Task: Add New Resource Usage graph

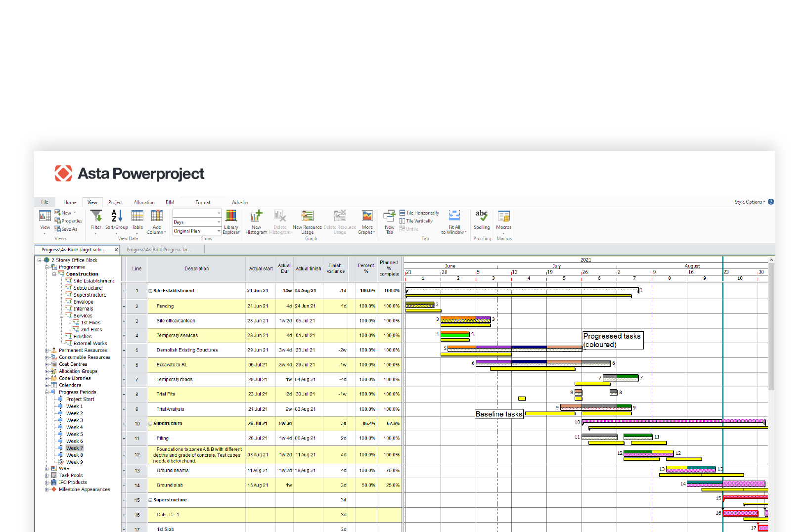Action: (307, 222)
